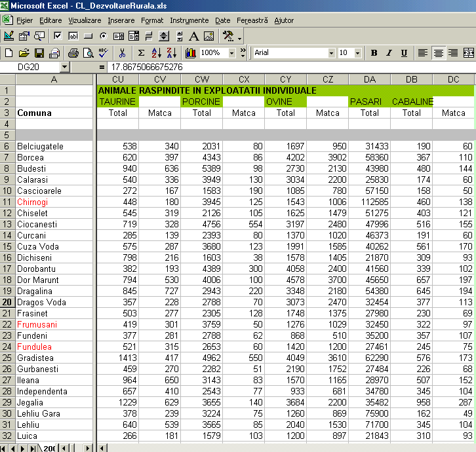This screenshot has height=452, width=476.
Task: Open the Instrumente menu
Action: click(x=189, y=20)
